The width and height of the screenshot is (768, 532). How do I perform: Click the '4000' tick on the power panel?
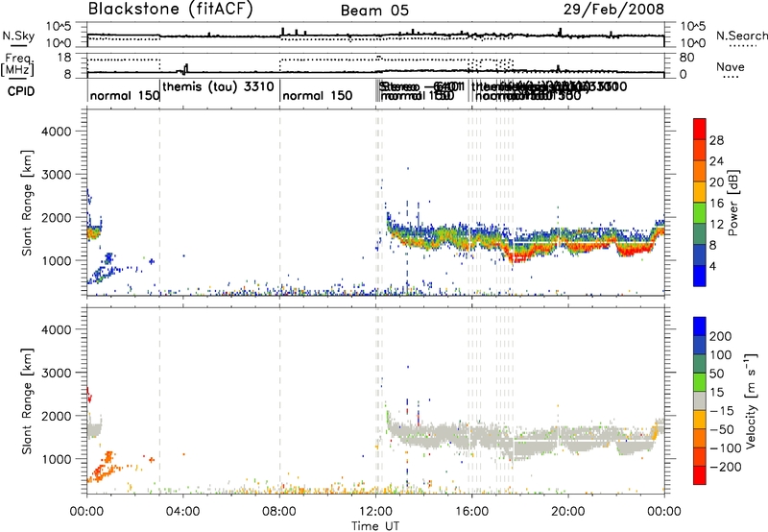(56, 132)
